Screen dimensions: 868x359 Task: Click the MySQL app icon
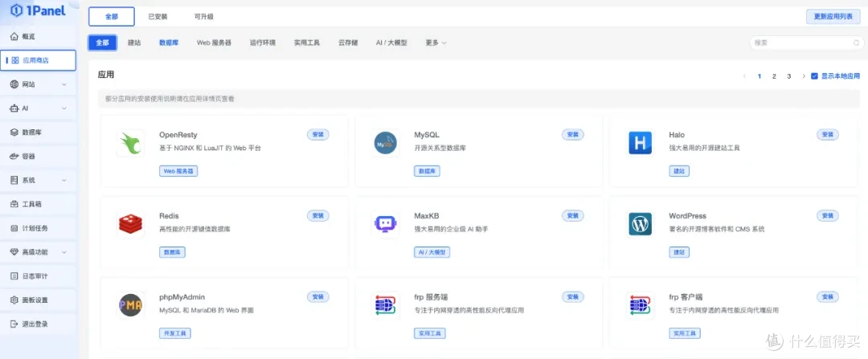(386, 143)
